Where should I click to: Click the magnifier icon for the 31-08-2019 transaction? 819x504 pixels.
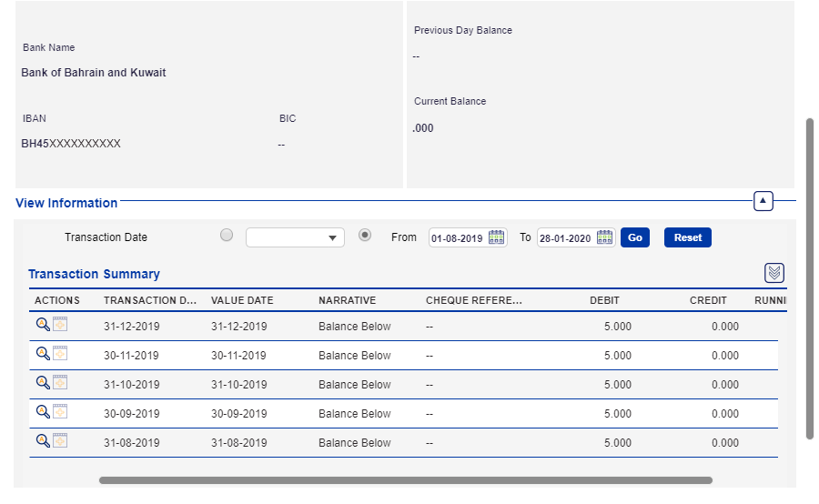(42, 441)
